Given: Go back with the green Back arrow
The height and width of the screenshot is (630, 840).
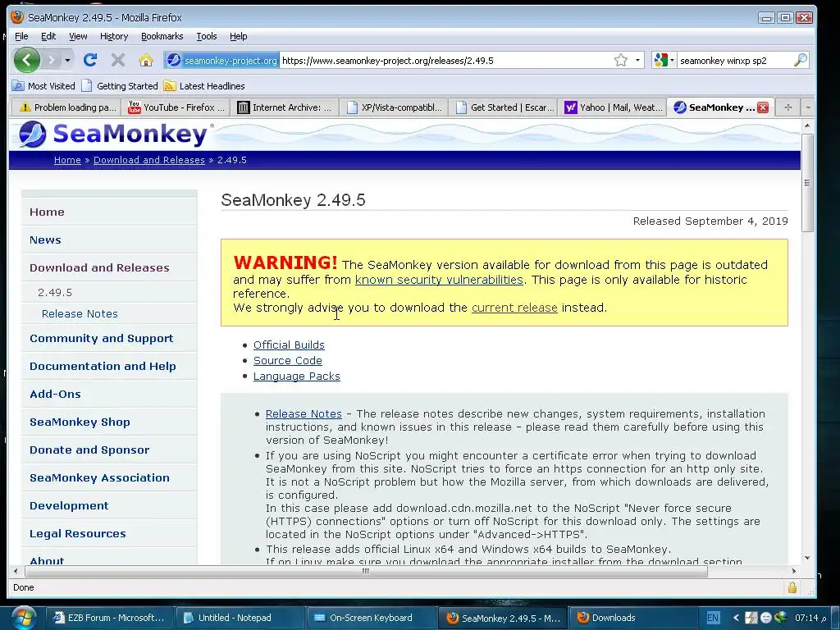Looking at the screenshot, I should click(27, 60).
